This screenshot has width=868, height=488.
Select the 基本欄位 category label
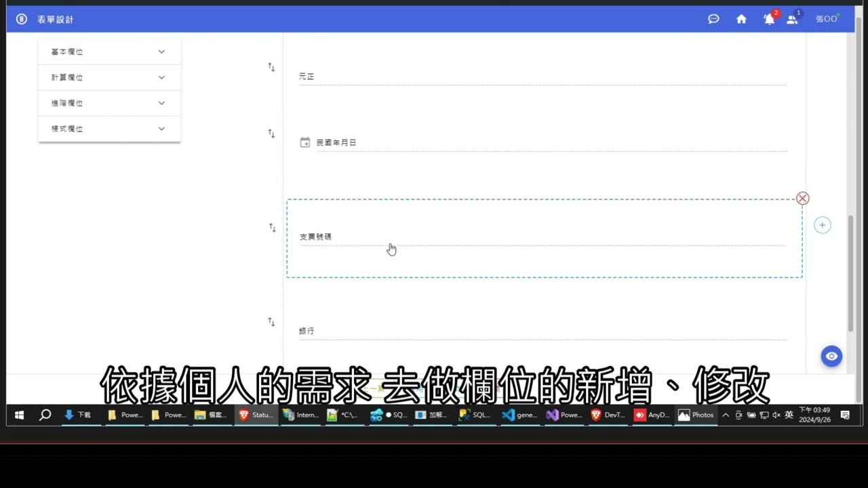coord(67,52)
